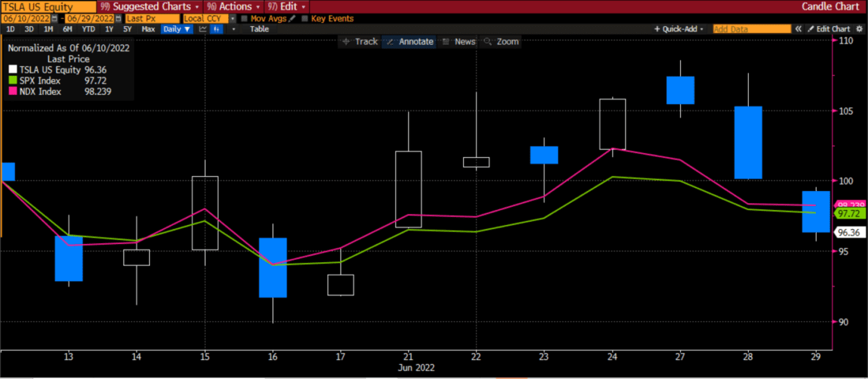Enable the Mov Avgs checkbox
Screen dimensions: 868x379
click(x=245, y=18)
